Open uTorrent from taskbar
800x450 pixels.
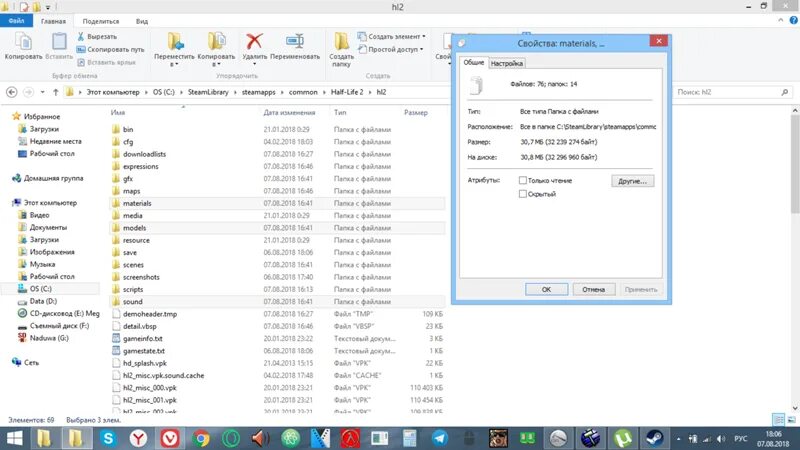tap(623, 438)
